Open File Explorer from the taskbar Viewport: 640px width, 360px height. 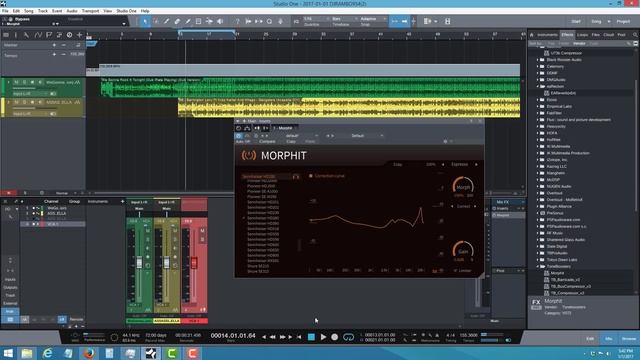click(27, 353)
